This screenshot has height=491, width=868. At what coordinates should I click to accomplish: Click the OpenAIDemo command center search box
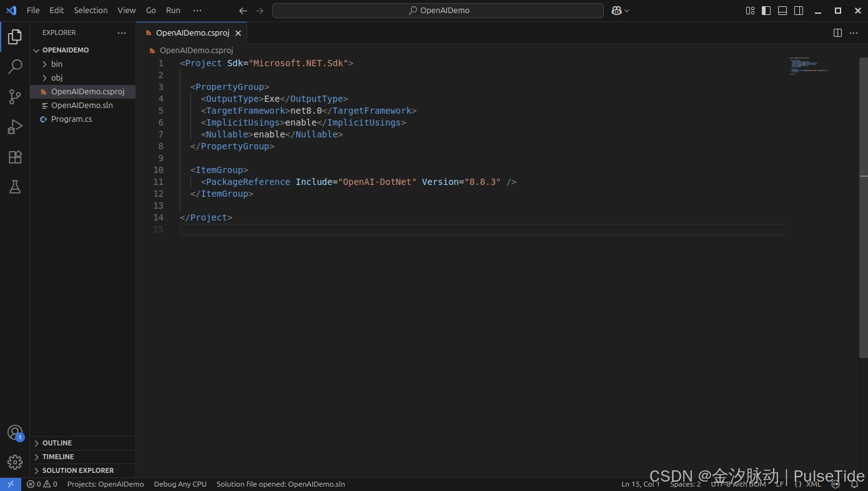(438, 11)
